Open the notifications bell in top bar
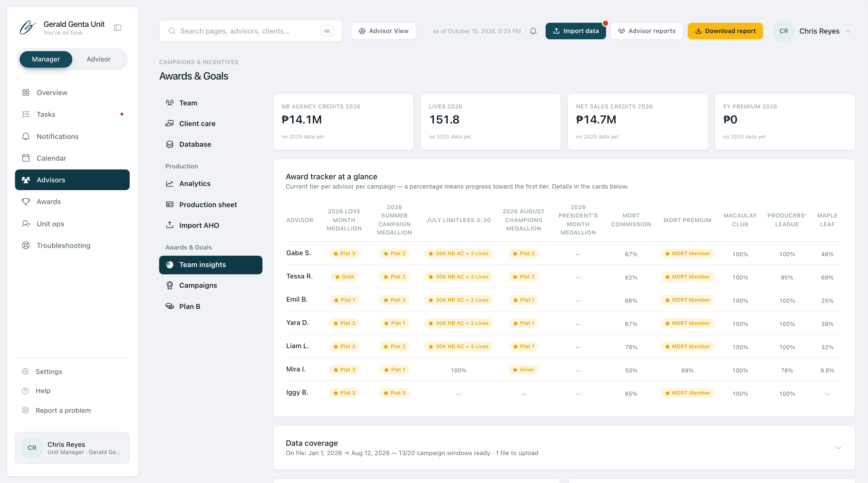Image resolution: width=868 pixels, height=483 pixels. click(x=533, y=31)
